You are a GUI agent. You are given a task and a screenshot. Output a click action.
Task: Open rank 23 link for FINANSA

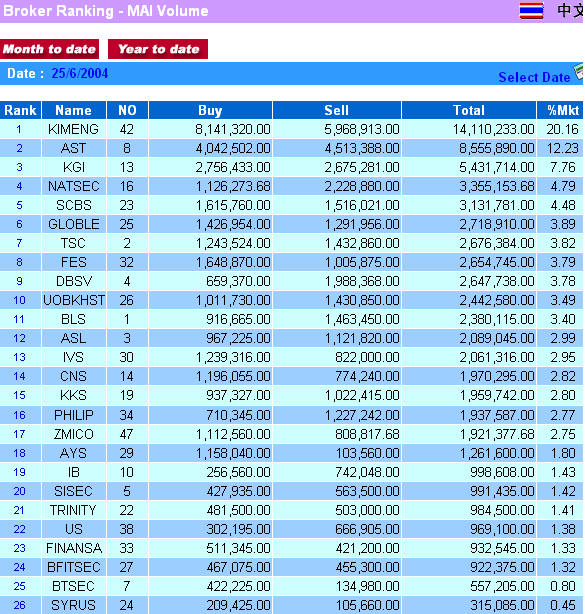[x=19, y=548]
